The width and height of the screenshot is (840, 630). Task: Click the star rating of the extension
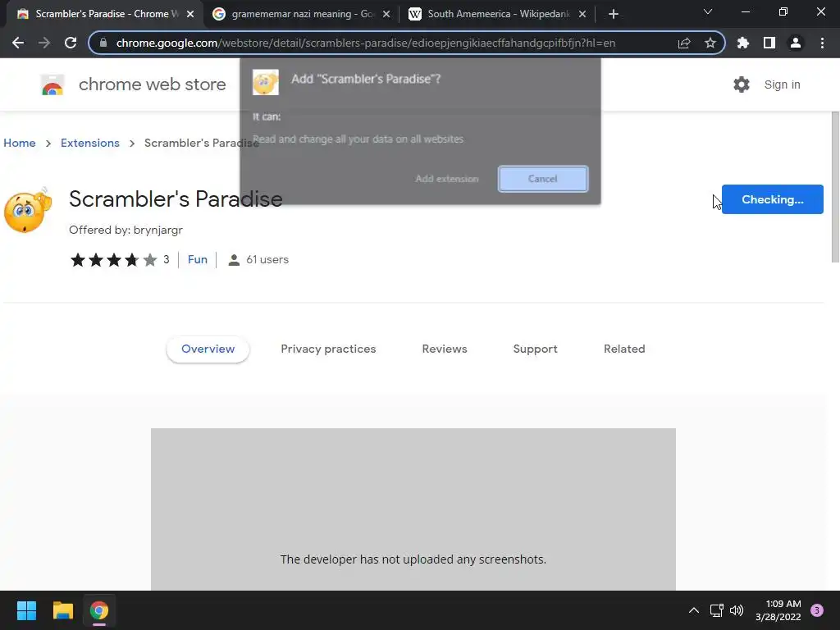pyautogui.click(x=113, y=260)
